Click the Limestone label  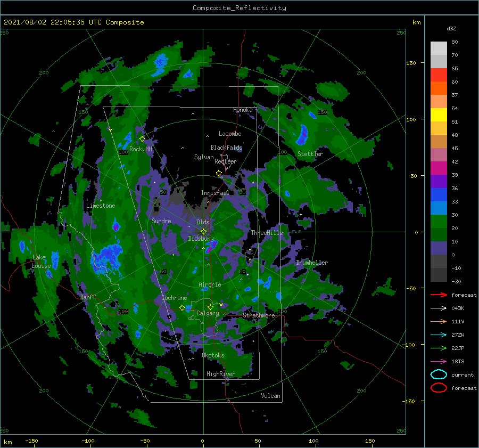(101, 206)
